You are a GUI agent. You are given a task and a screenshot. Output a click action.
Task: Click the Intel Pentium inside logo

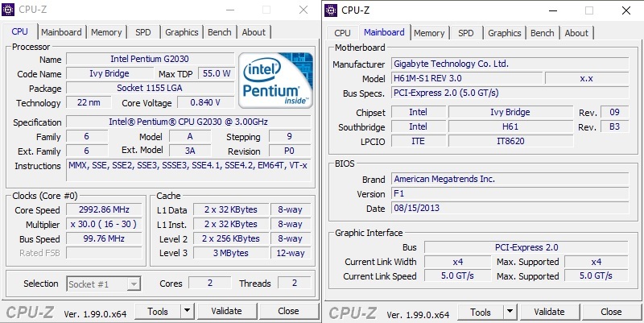coord(275,81)
